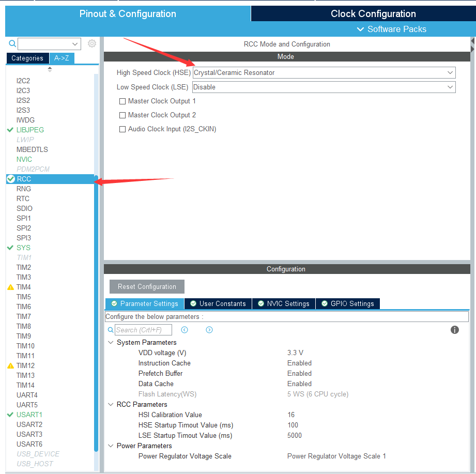
Task: Click the green checkmark beside USART1
Action: coord(9,415)
